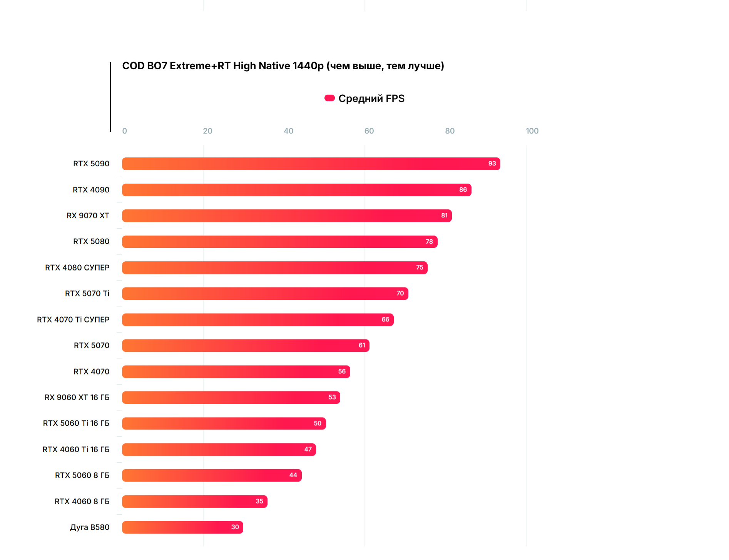
Task: Click the 100 tick on the axis
Action: [532, 131]
